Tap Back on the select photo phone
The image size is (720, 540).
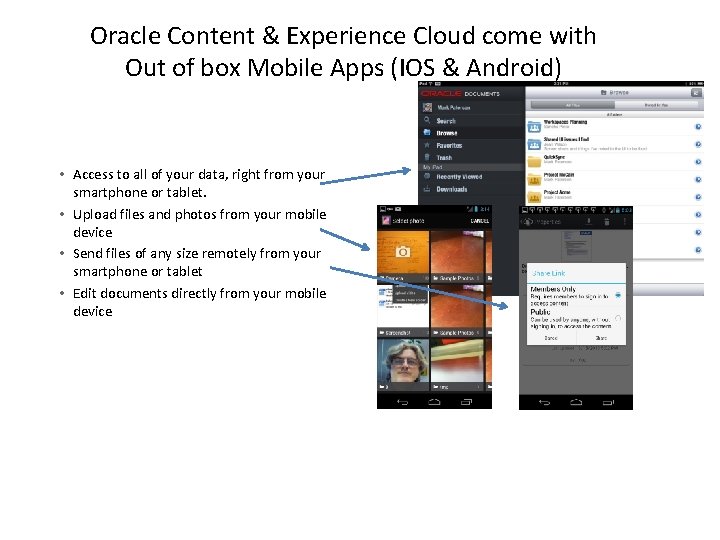pos(402,402)
